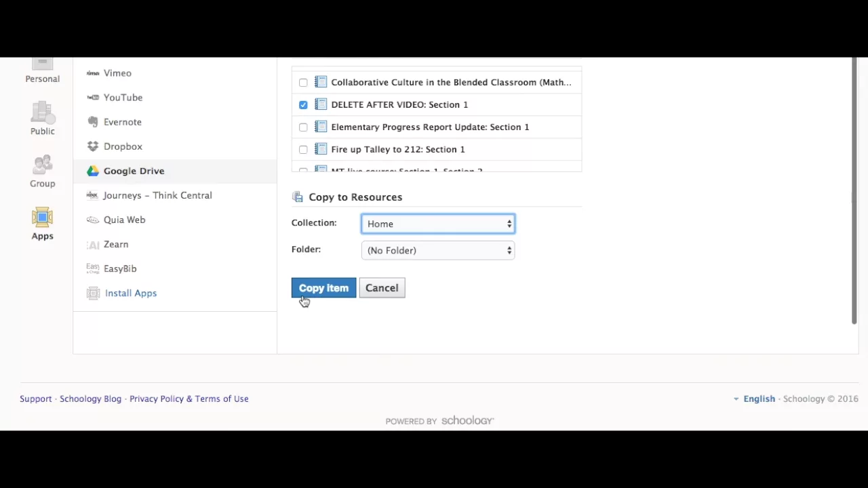
Task: Open the Group resources icon
Action: coord(42,165)
